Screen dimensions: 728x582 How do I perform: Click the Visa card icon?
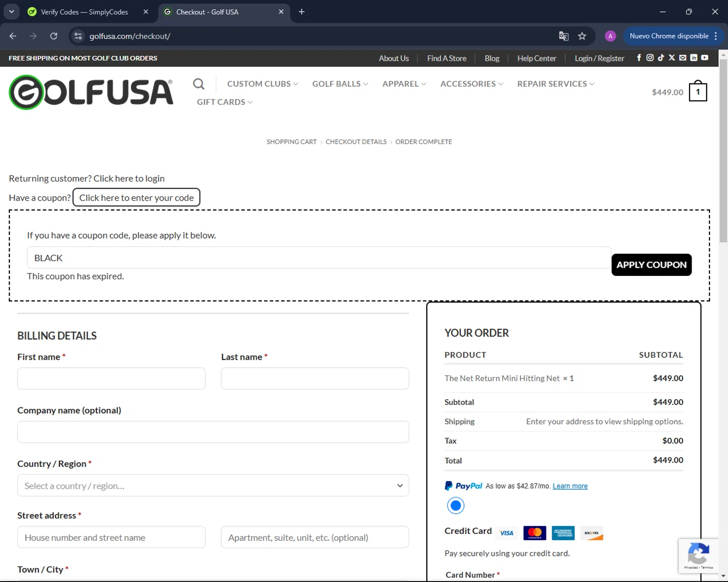tap(507, 533)
